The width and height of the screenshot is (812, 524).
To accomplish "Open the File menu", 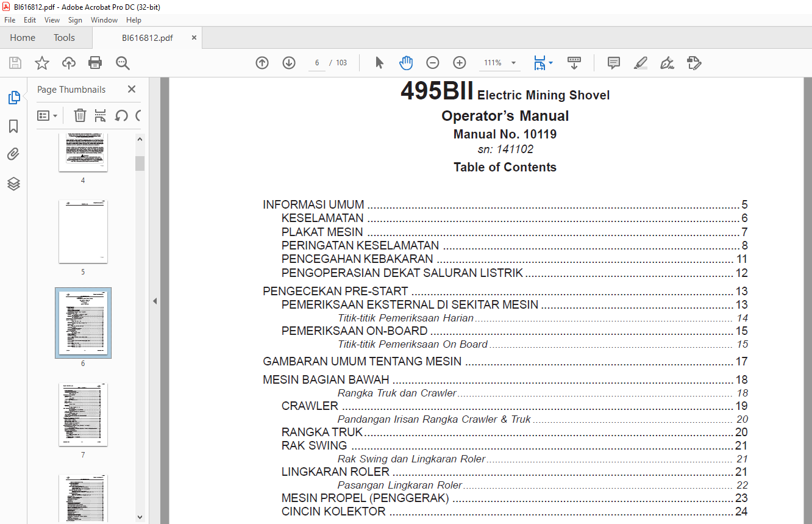I will click(x=10, y=20).
